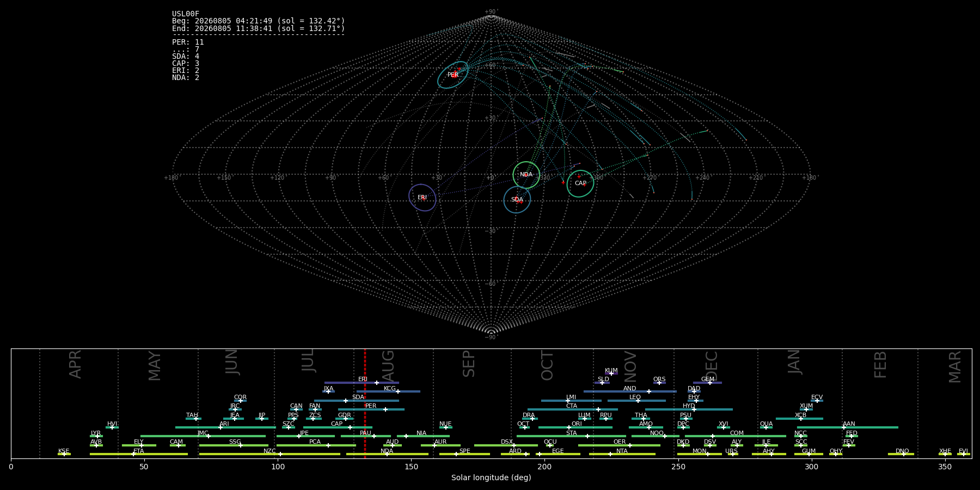Click the DEC month label
Screen dimensions: 980x490
(x=712, y=366)
